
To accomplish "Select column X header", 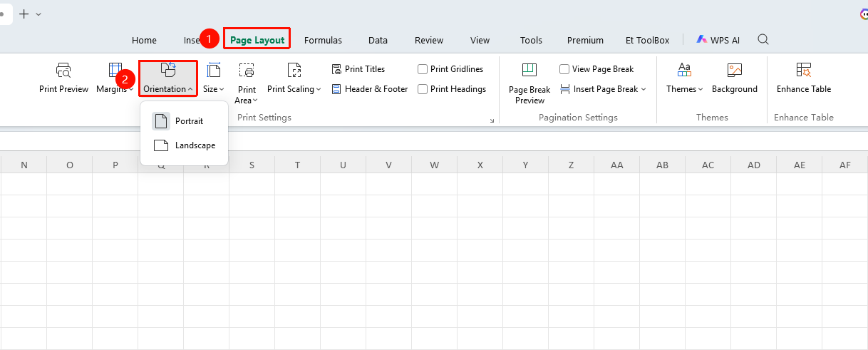I will pyautogui.click(x=480, y=165).
